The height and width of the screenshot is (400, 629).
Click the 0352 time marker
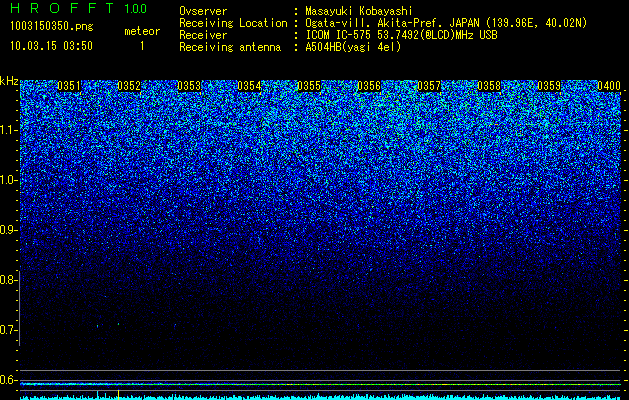[x=129, y=86]
